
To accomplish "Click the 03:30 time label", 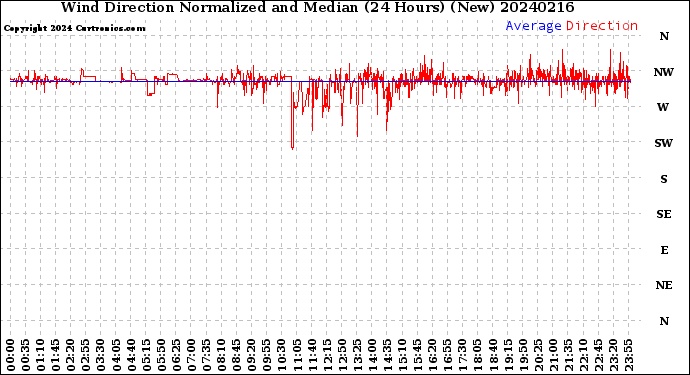I will pos(101,355).
